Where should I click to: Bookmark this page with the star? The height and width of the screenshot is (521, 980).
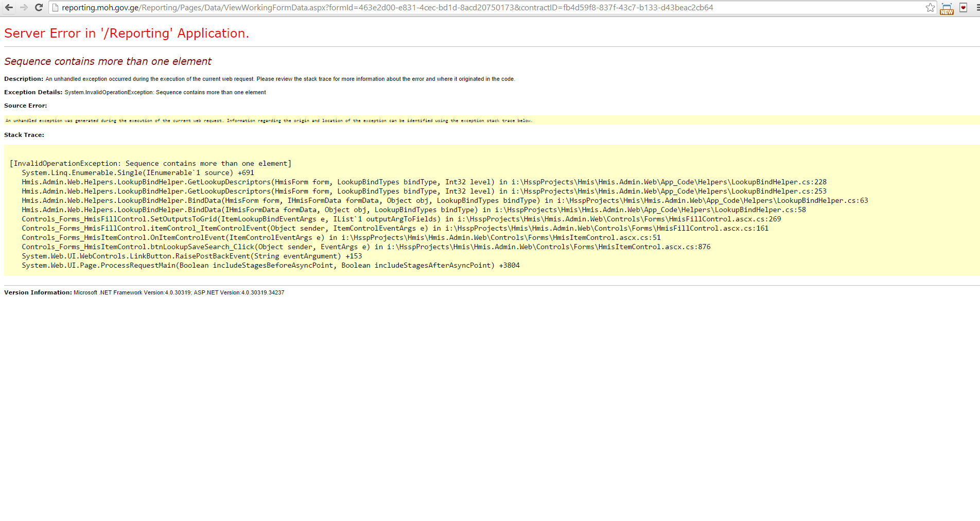click(x=930, y=8)
